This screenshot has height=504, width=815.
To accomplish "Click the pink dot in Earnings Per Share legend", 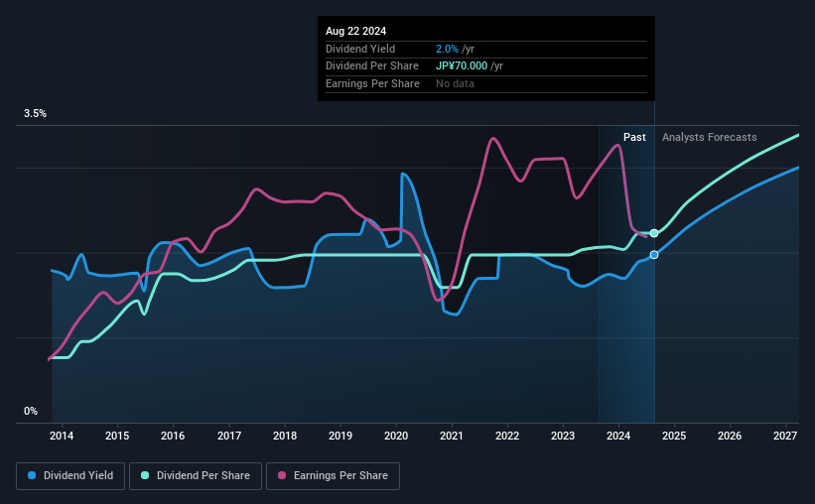I will tap(282, 476).
